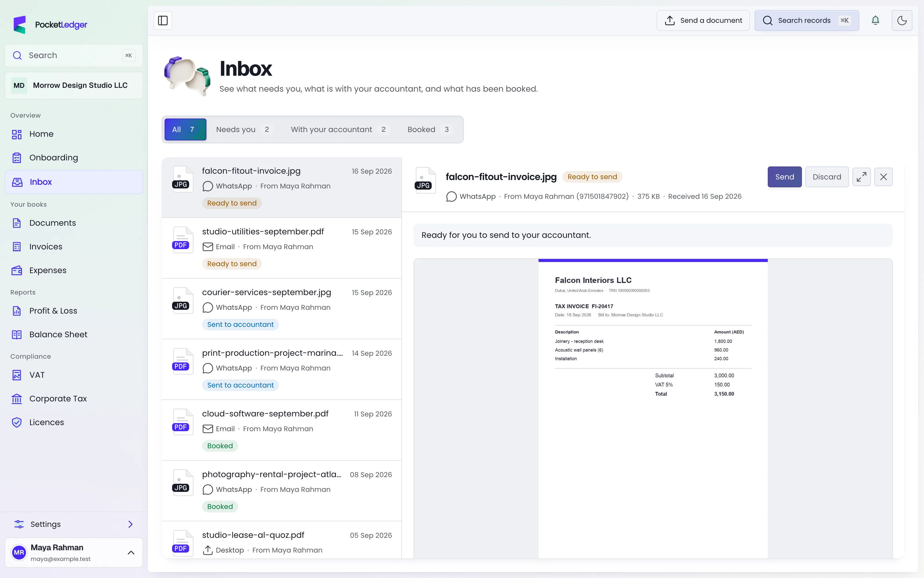924x578 pixels.
Task: Collapse the sidebar with the panel toggle icon
Action: click(163, 20)
